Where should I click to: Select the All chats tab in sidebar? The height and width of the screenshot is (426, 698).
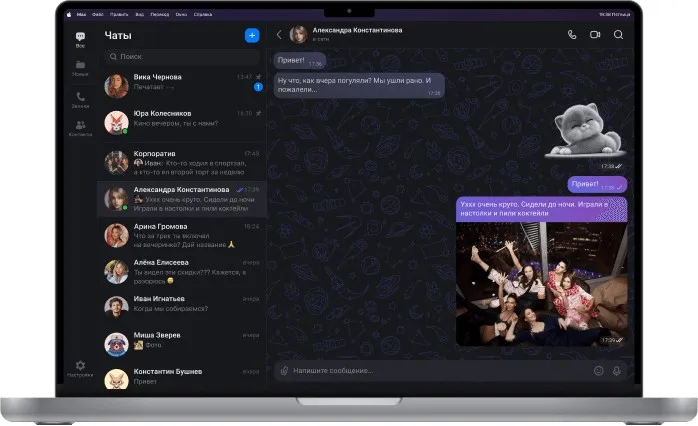click(80, 39)
